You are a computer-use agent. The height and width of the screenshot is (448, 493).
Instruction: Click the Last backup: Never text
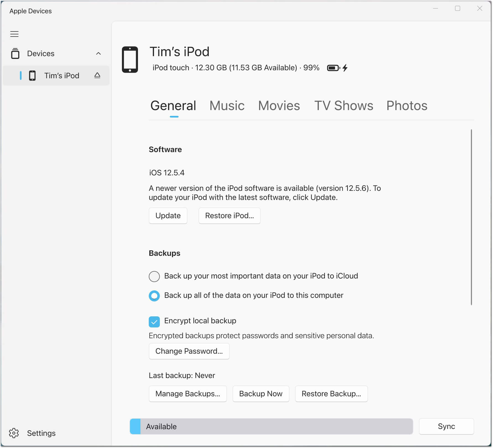pyautogui.click(x=182, y=376)
